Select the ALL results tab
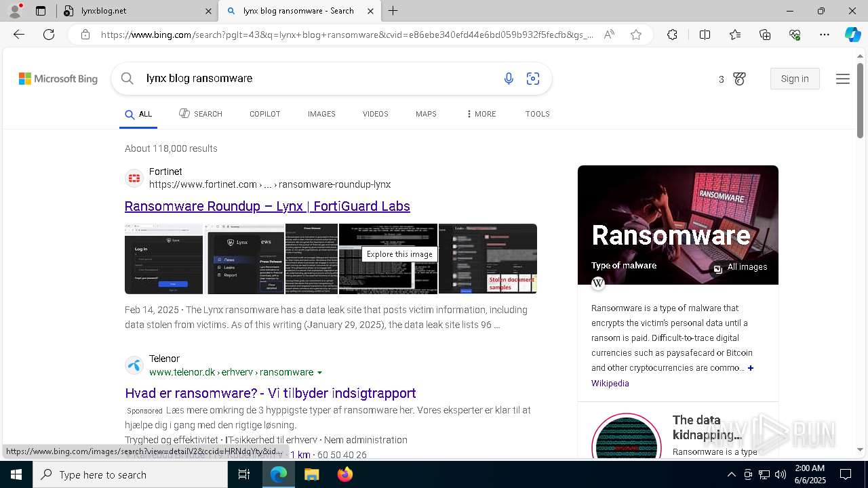The image size is (868, 488). 138,114
